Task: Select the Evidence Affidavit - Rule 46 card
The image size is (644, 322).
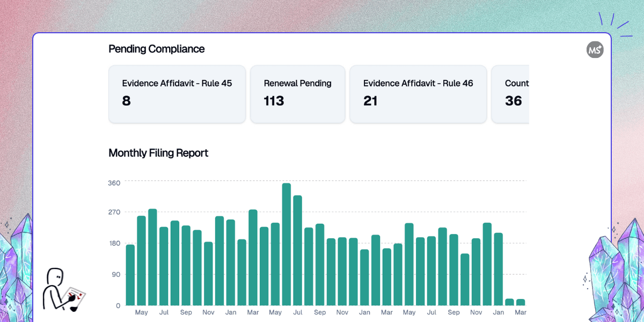Action: pos(418,94)
